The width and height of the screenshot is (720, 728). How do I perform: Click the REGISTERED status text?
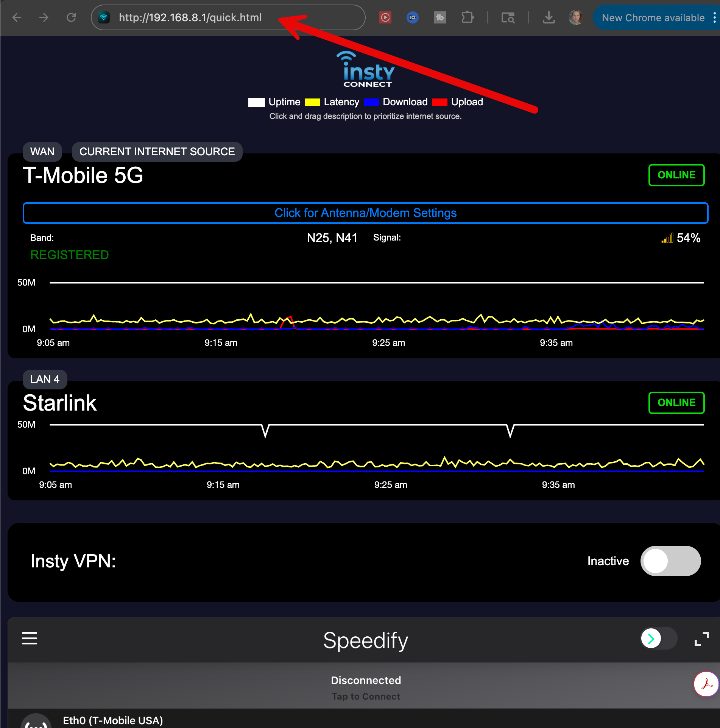point(70,255)
